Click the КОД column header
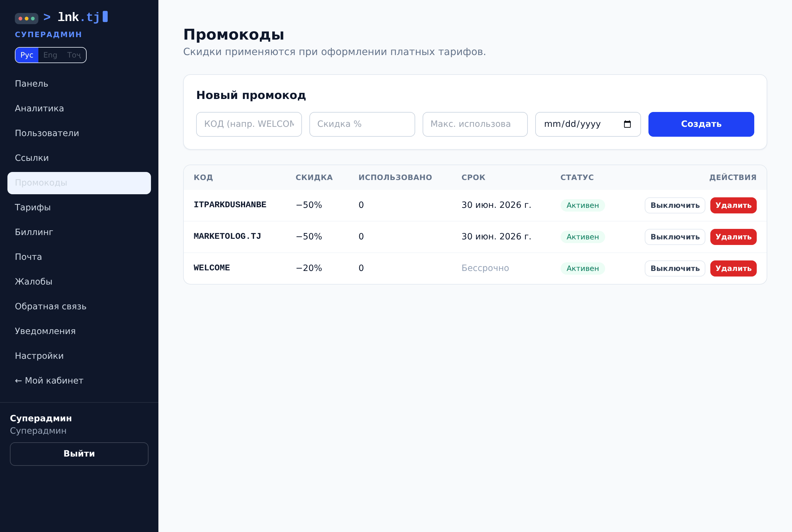The height and width of the screenshot is (532, 792). 203,178
